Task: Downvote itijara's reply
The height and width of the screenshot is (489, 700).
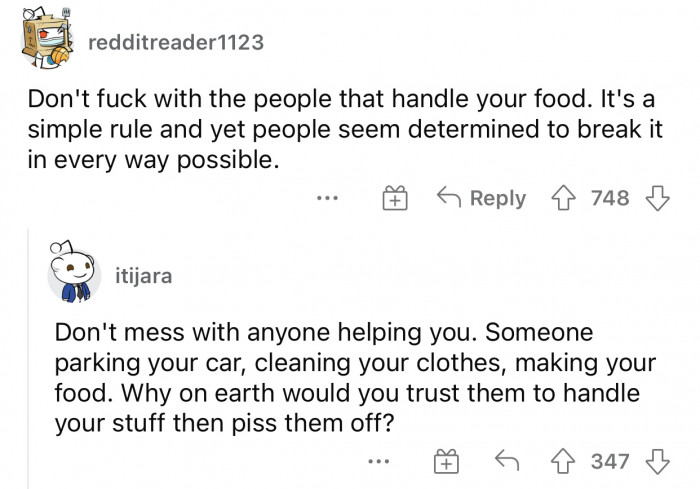Action: pos(658,461)
